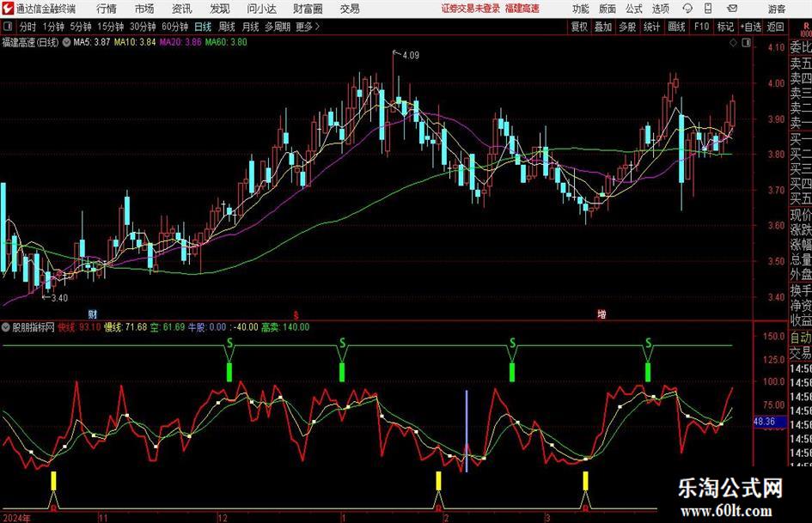Open the 发现 menu
Viewport: 812px width, 523px height.
[220, 9]
